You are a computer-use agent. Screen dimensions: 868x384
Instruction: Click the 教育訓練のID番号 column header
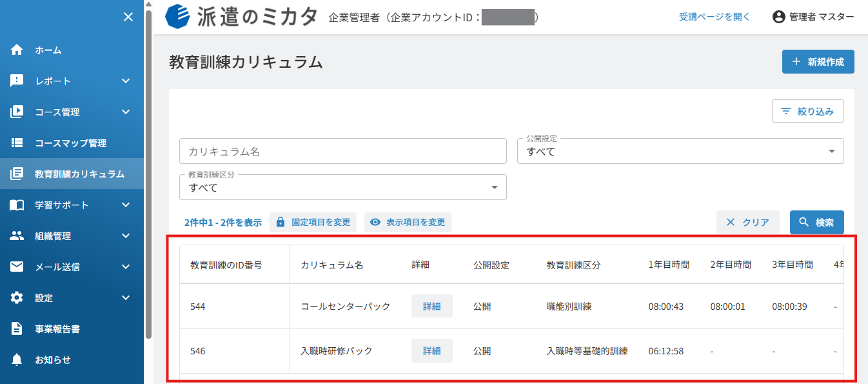226,265
